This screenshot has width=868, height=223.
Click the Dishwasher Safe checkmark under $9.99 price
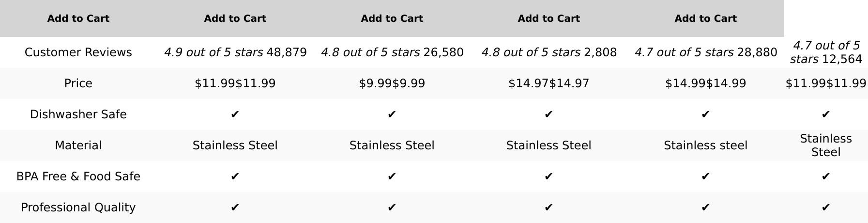tap(392, 114)
